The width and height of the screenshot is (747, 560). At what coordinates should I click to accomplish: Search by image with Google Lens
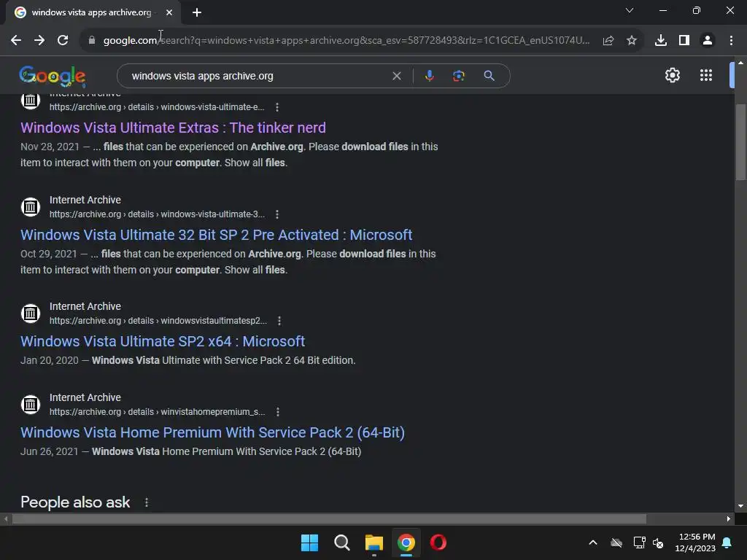point(458,76)
